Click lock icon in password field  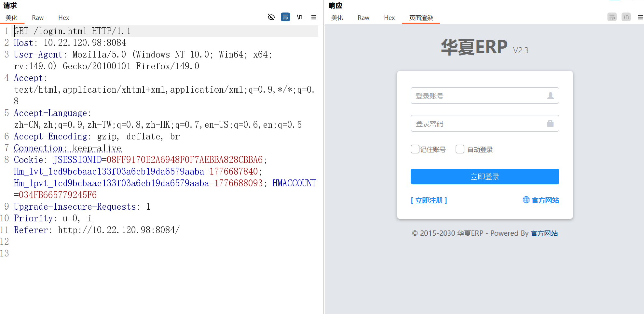pos(550,124)
